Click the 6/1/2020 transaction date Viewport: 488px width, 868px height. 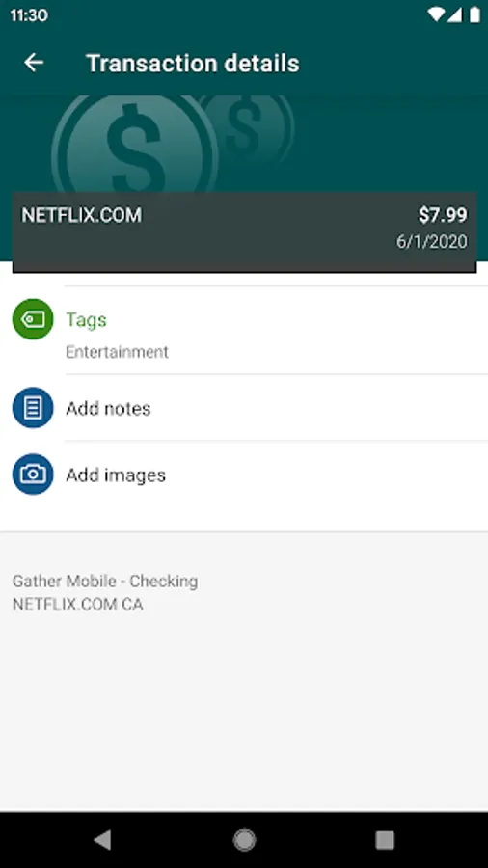click(432, 242)
